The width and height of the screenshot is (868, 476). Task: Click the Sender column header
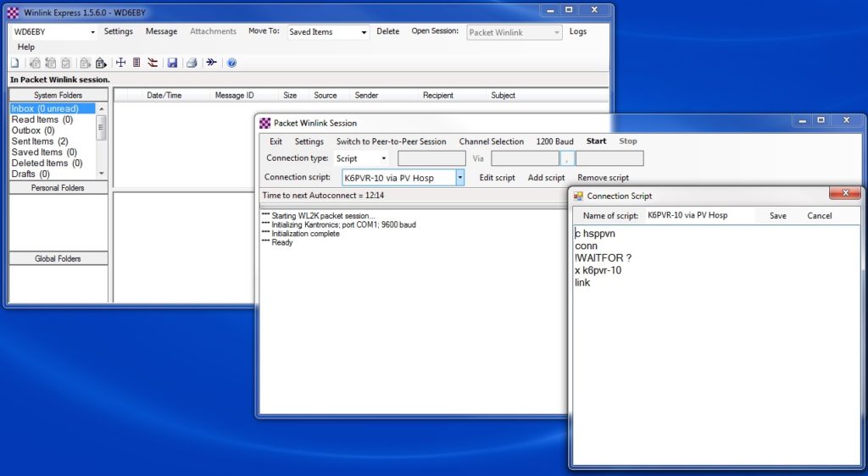click(366, 95)
